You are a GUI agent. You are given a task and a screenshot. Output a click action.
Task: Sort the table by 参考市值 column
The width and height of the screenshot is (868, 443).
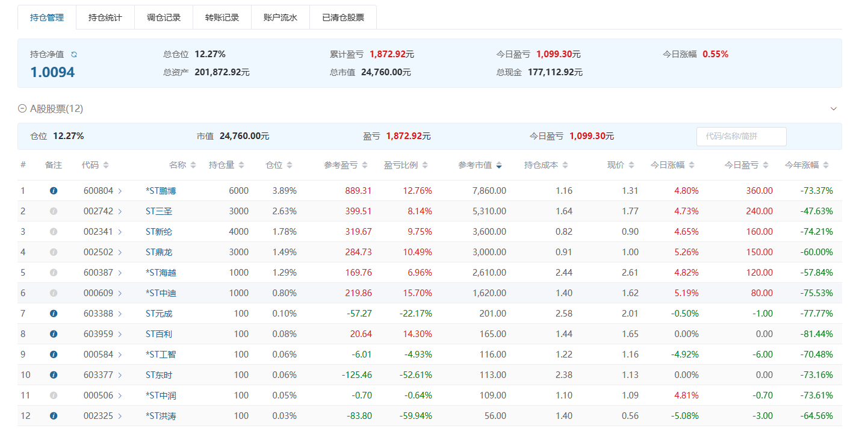(x=480, y=165)
